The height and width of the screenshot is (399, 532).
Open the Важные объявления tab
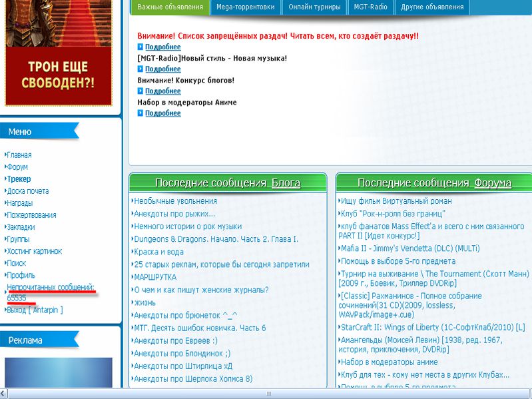(170, 7)
